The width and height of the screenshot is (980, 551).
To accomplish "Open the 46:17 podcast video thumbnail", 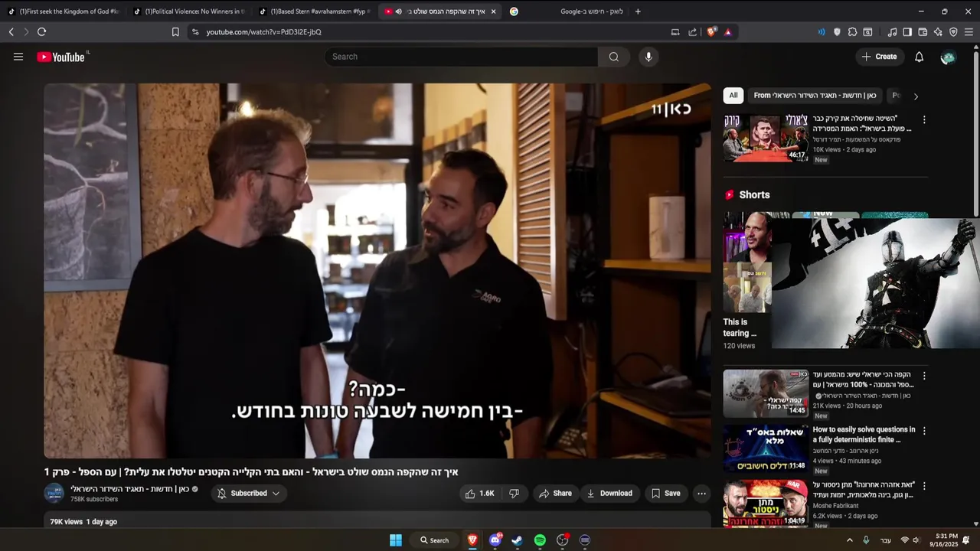I will (766, 138).
